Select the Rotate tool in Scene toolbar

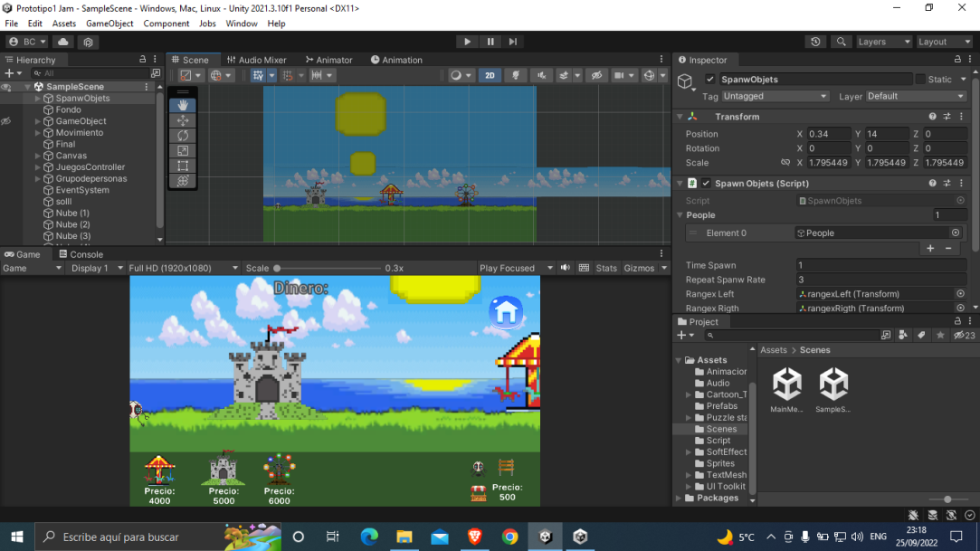pos(183,135)
